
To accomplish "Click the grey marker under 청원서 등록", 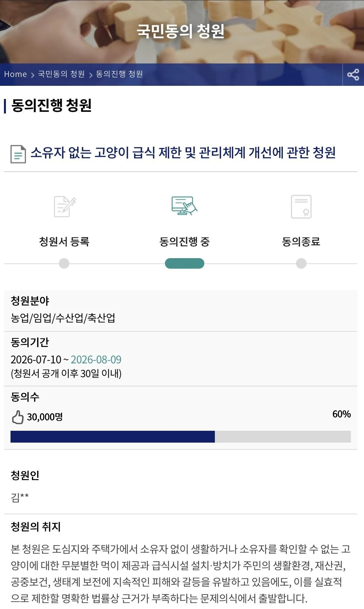I will [x=64, y=263].
